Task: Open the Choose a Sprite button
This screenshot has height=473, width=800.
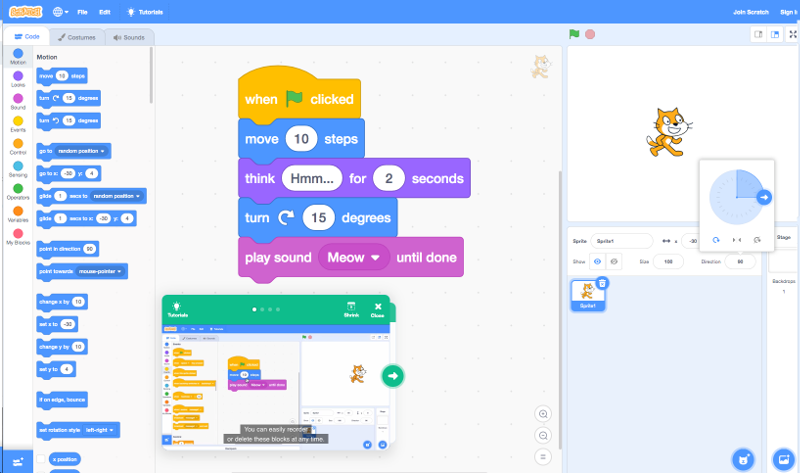Action: [x=743, y=460]
